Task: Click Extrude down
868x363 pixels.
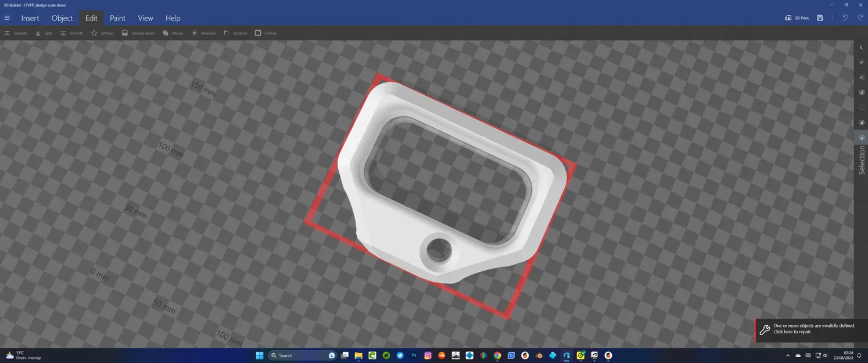Action: tap(138, 33)
